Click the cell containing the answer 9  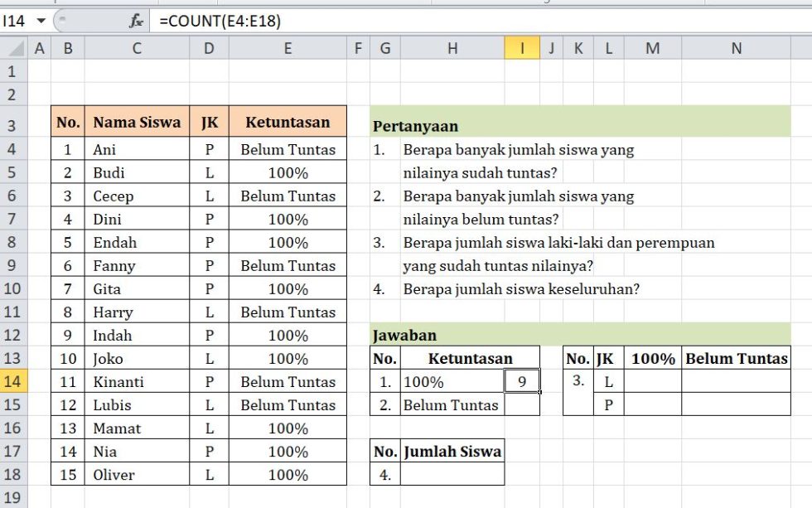521,382
